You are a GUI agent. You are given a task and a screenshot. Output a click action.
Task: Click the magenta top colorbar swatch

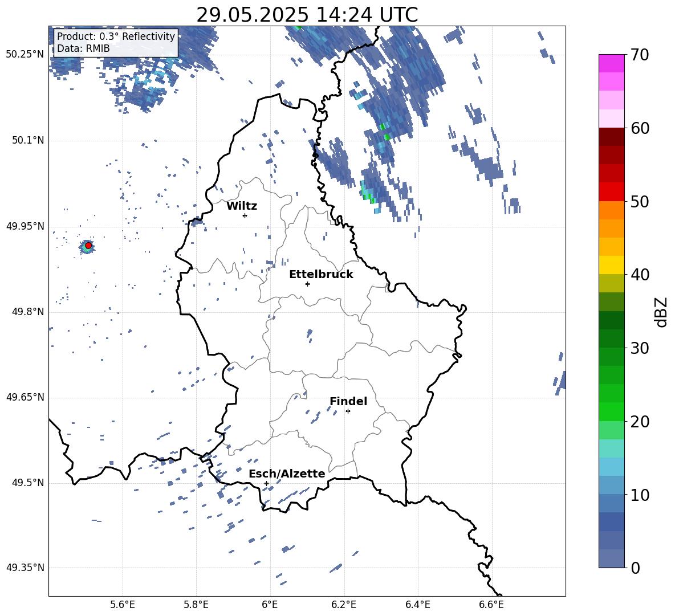click(x=612, y=63)
